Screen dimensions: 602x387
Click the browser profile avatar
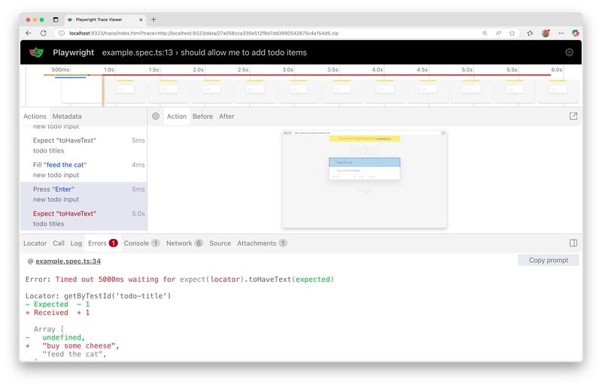point(546,33)
